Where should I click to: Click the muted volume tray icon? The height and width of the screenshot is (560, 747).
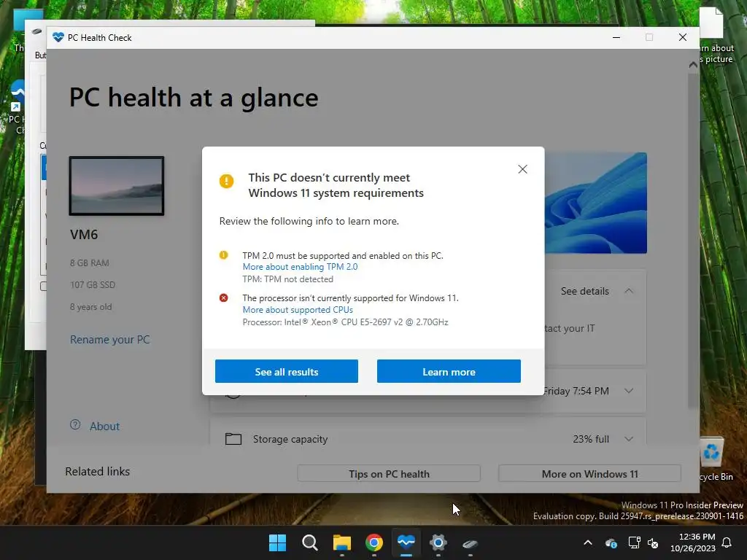click(x=653, y=542)
